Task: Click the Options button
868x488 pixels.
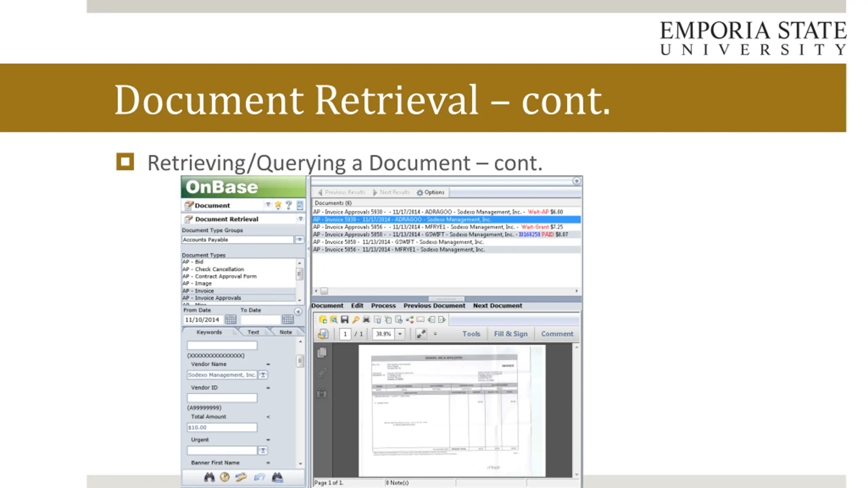Action: tap(431, 192)
